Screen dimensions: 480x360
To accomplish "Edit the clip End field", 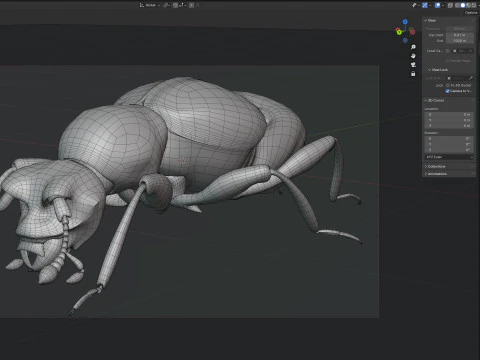I will tap(460, 41).
